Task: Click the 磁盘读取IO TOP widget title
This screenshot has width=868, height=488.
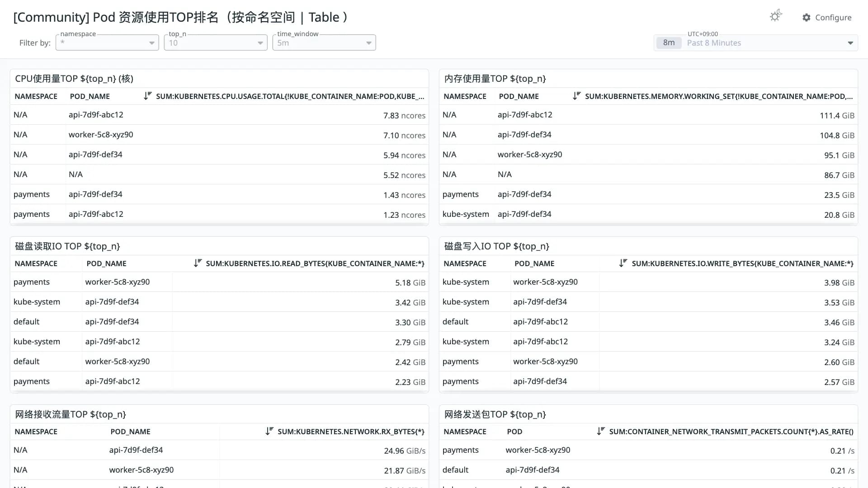Action: coord(67,246)
